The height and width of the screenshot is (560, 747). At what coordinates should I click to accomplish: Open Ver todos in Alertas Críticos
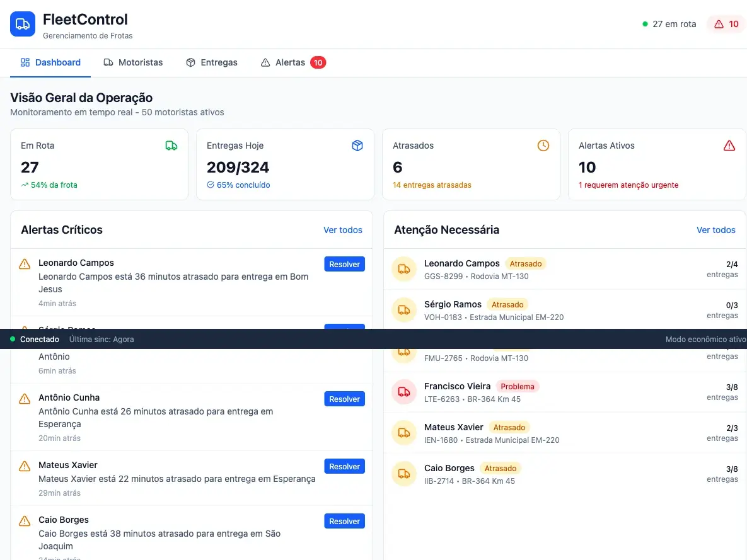tap(342, 230)
